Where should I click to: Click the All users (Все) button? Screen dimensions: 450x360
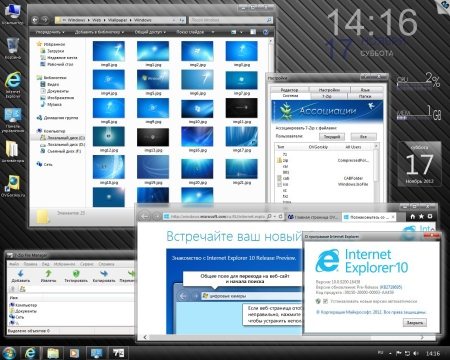click(363, 137)
